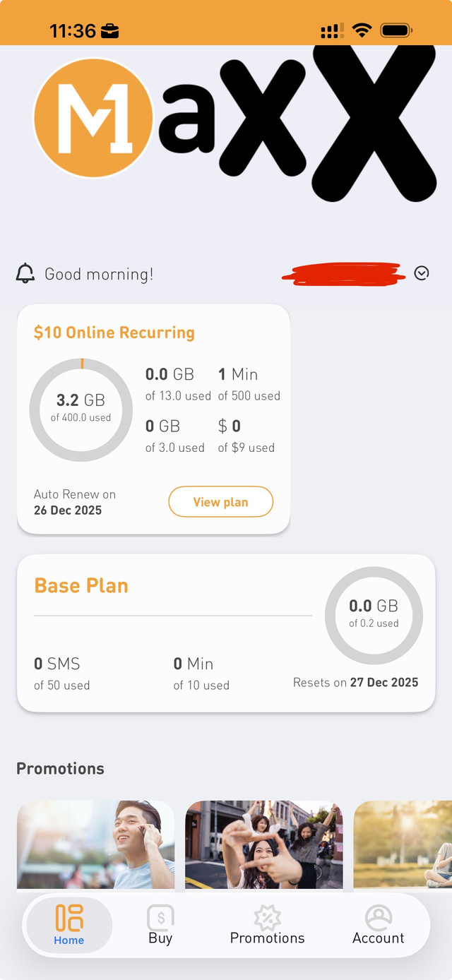Tap the notification bell icon
The image size is (452, 980).
(x=25, y=273)
